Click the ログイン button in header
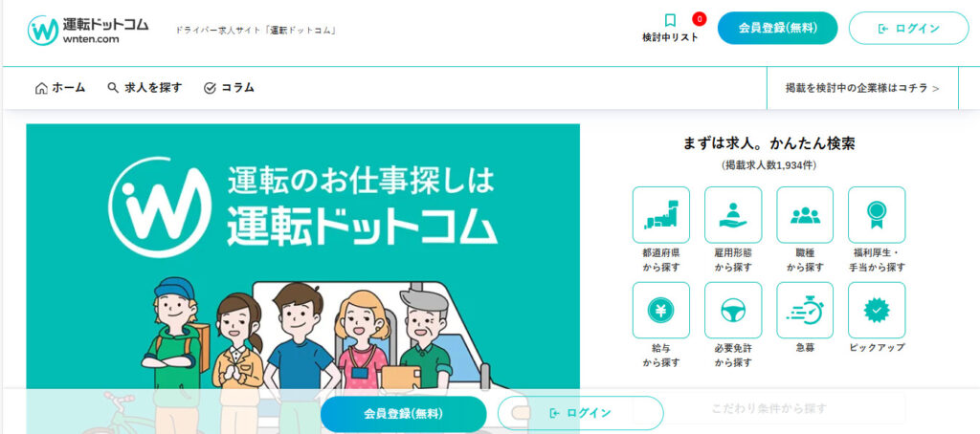Viewport: 980px width, 434px height. tap(909, 28)
